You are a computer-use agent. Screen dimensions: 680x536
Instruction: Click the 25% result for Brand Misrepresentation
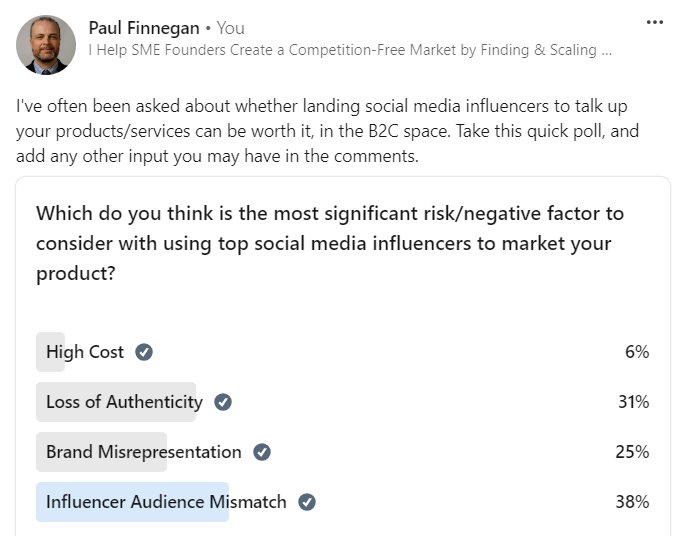pos(632,452)
